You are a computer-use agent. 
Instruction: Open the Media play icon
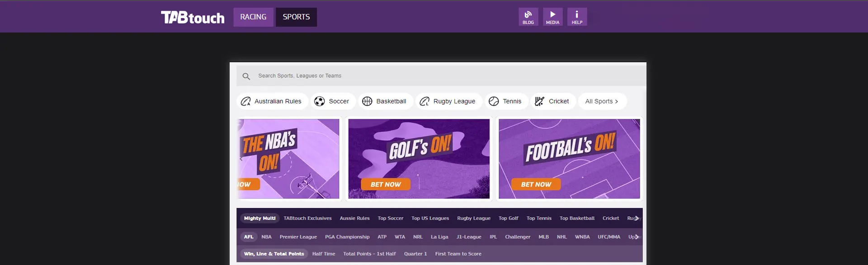pos(552,17)
